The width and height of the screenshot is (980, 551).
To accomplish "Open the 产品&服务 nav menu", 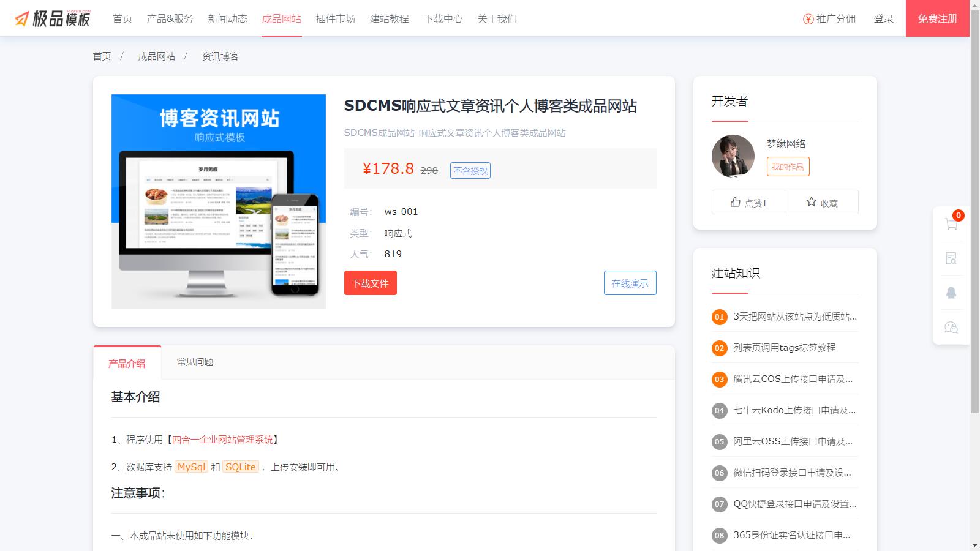I will (170, 18).
